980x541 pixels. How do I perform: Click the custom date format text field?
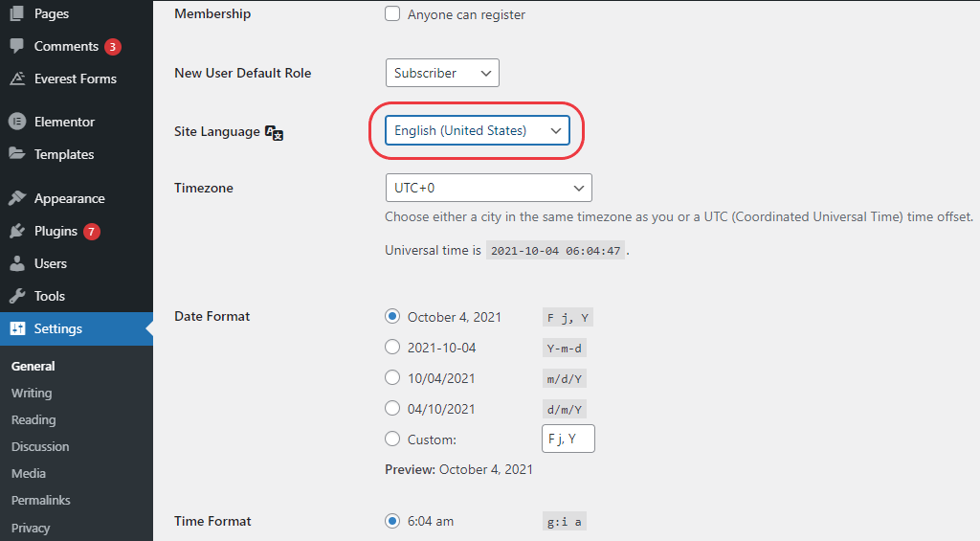(x=568, y=439)
